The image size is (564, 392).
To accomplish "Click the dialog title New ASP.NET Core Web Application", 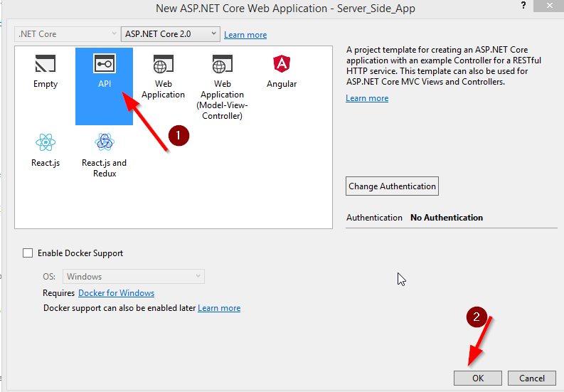I will pos(285,9).
